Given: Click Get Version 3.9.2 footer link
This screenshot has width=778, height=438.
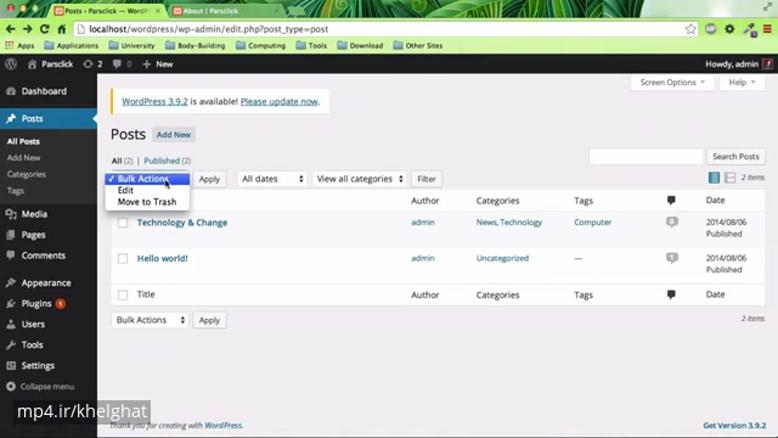Looking at the screenshot, I should 734,426.
